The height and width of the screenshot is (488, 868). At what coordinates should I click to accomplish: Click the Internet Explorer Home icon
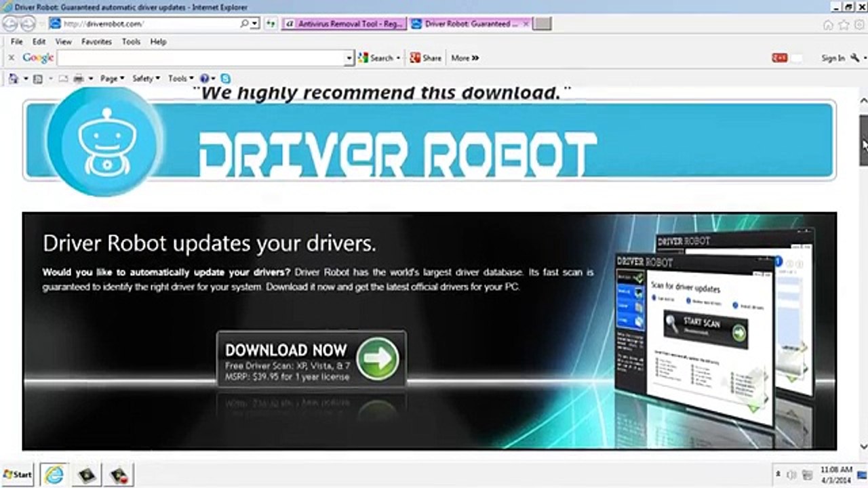coord(828,24)
